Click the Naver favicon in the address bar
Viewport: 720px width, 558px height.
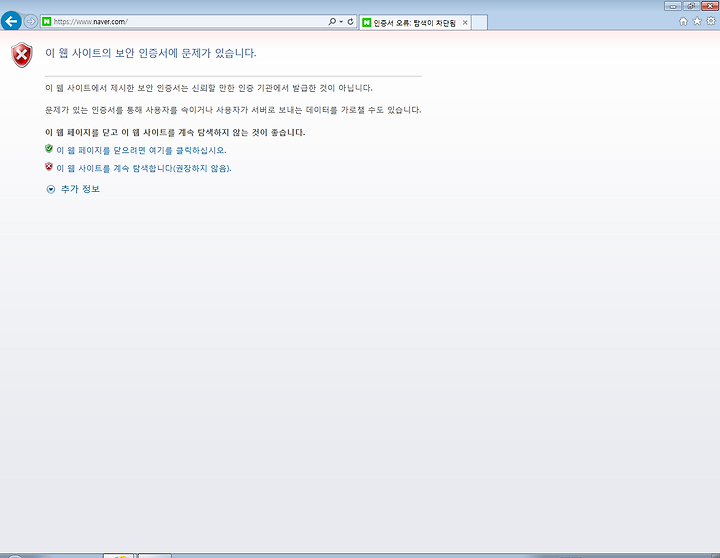pyautogui.click(x=46, y=22)
